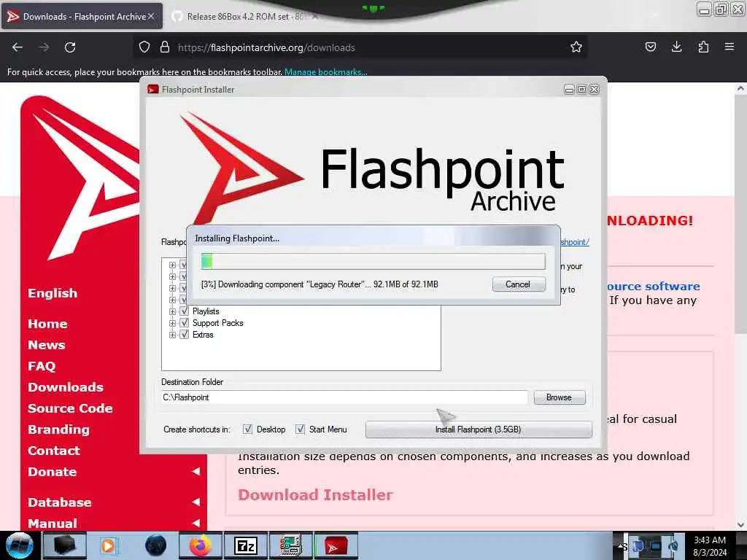Click the Extras label in component tree
747x560 pixels.
point(203,335)
